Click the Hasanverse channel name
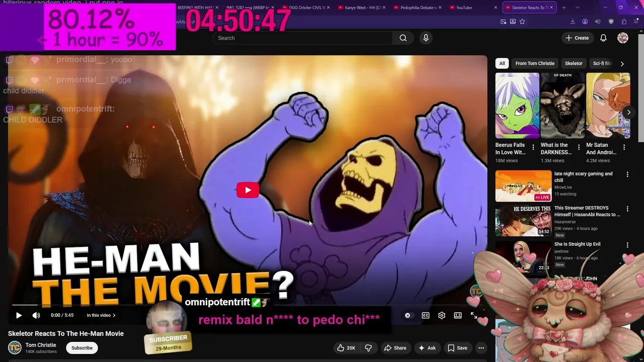Screen dimensions: 644x362 click(x=566, y=222)
